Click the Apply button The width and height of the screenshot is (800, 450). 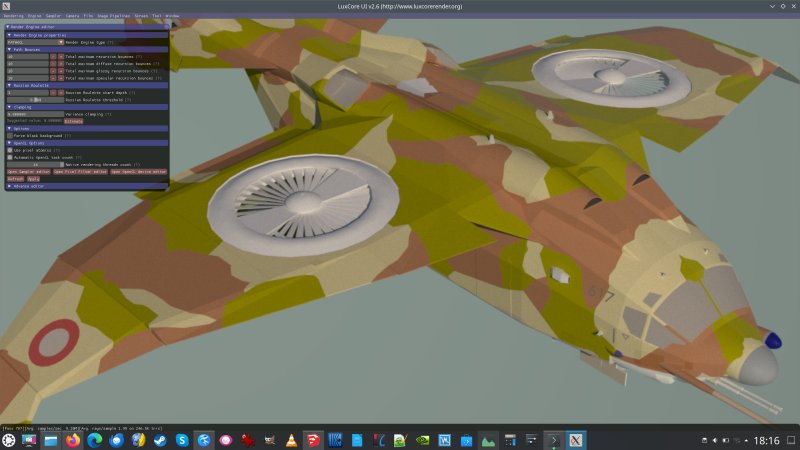[x=33, y=179]
